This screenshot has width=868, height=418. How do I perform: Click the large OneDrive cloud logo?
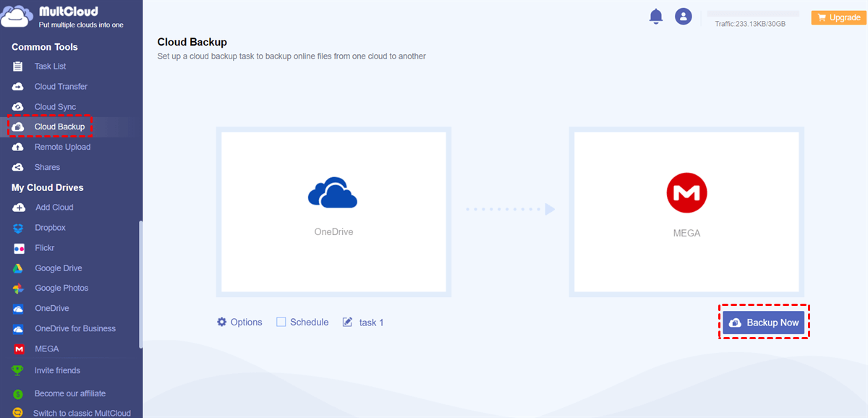pos(333,193)
